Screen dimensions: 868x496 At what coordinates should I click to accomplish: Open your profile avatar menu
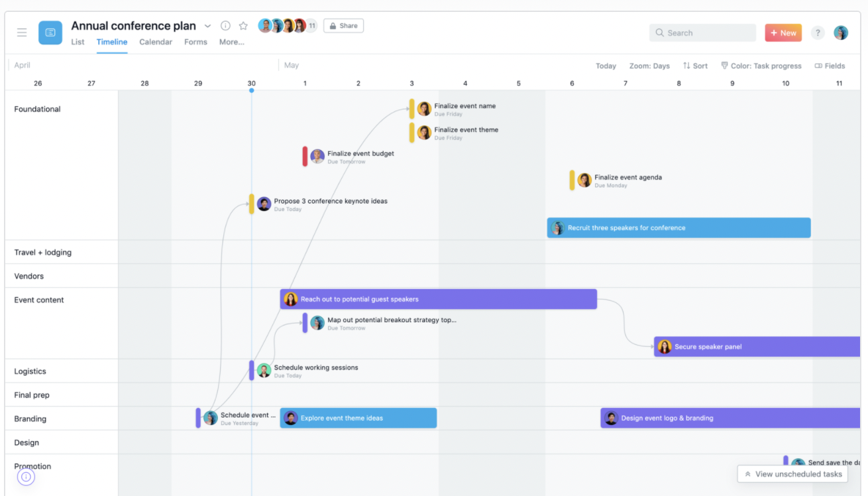pyautogui.click(x=841, y=32)
